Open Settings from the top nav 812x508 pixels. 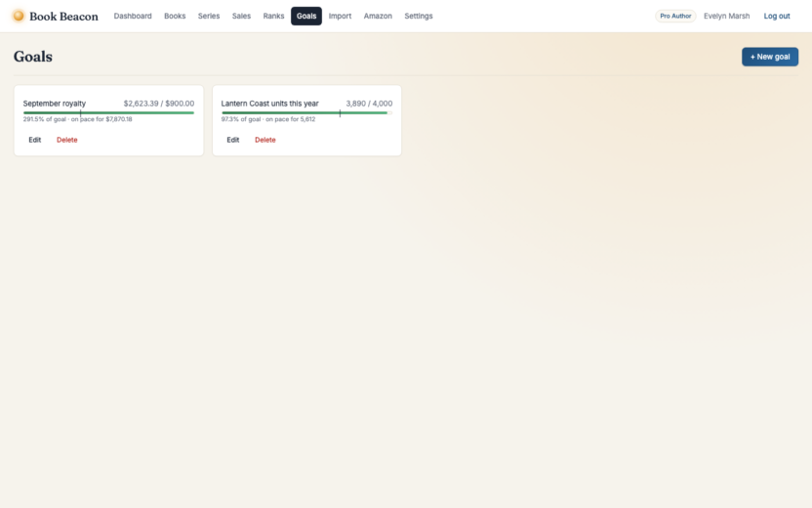[x=419, y=16]
